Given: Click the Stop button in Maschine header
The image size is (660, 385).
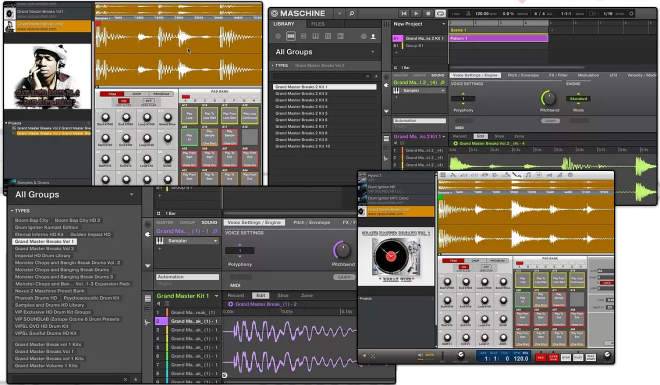Looking at the screenshot, I should click(428, 13).
